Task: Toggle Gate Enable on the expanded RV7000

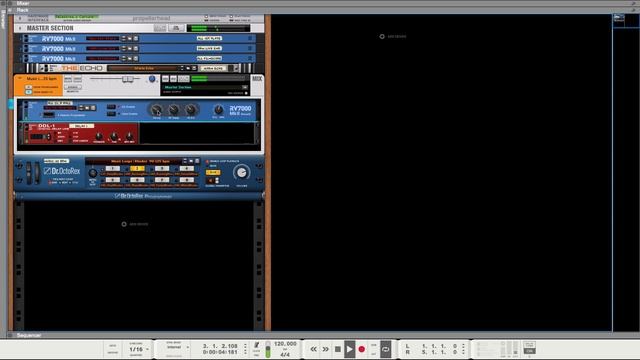Action: [x=111, y=114]
